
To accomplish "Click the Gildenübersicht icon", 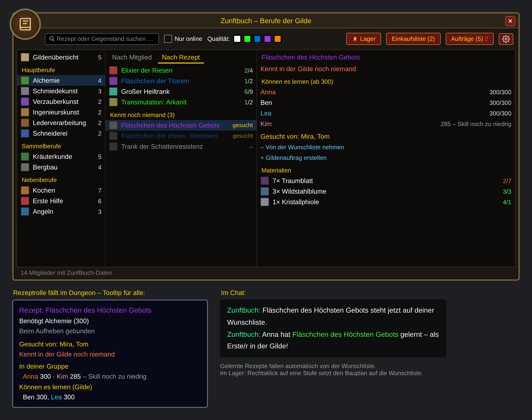I will 25,57.
